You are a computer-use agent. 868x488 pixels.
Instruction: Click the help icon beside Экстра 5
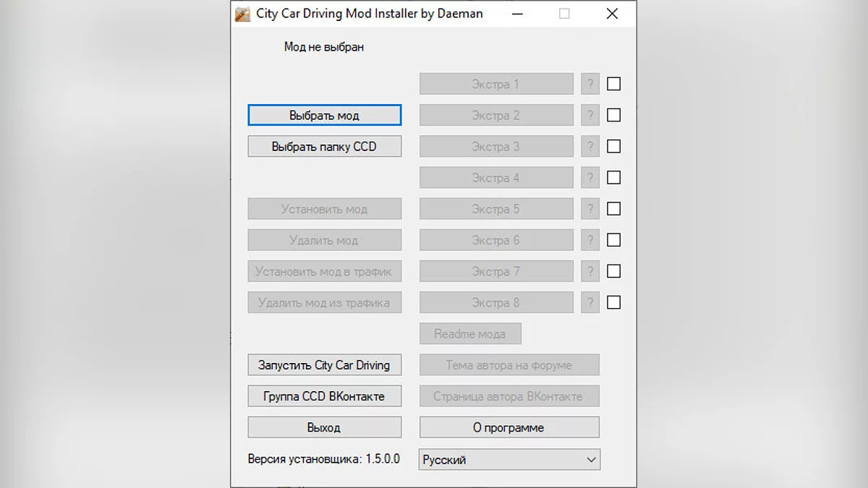[590, 208]
